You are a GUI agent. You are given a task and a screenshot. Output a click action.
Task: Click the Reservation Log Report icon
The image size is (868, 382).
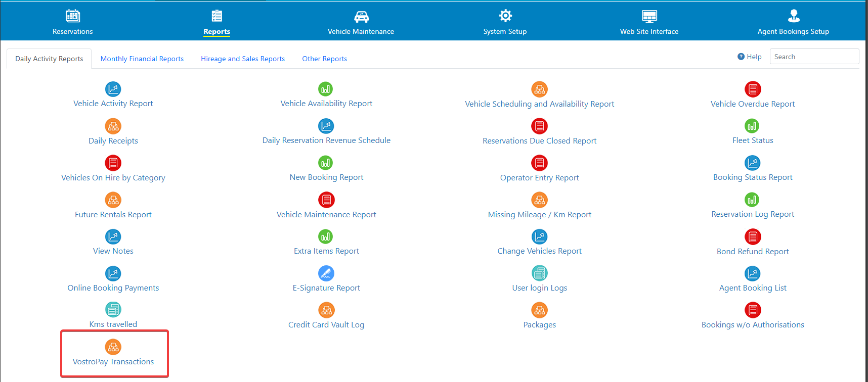[x=752, y=200]
